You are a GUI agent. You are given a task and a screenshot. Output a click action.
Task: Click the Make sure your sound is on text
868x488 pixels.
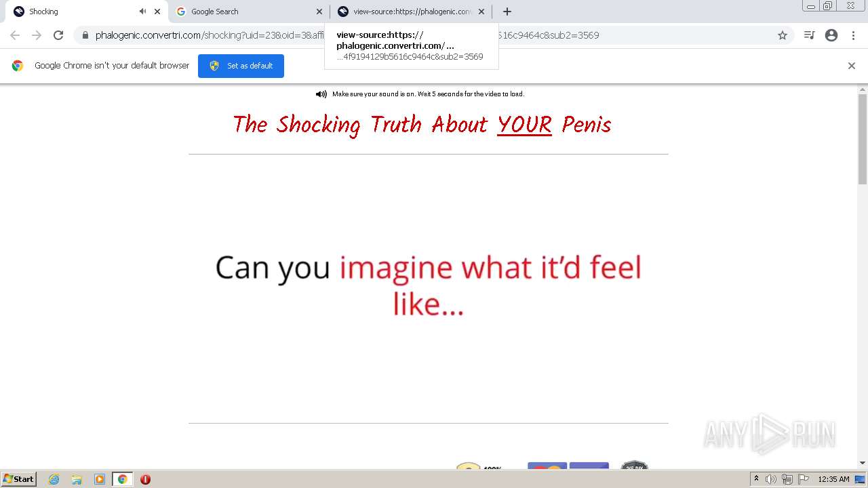pos(428,94)
